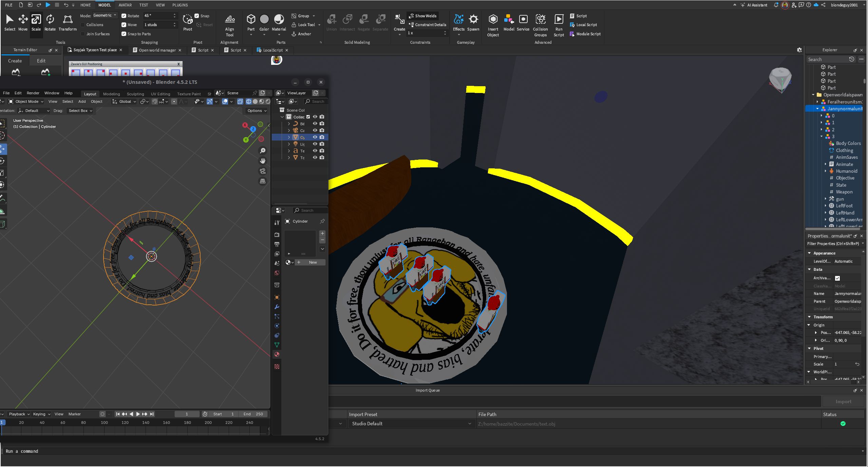This screenshot has height=467, width=868.
Task: Enable the Collisions checkbox
Action: pyautogui.click(x=82, y=25)
